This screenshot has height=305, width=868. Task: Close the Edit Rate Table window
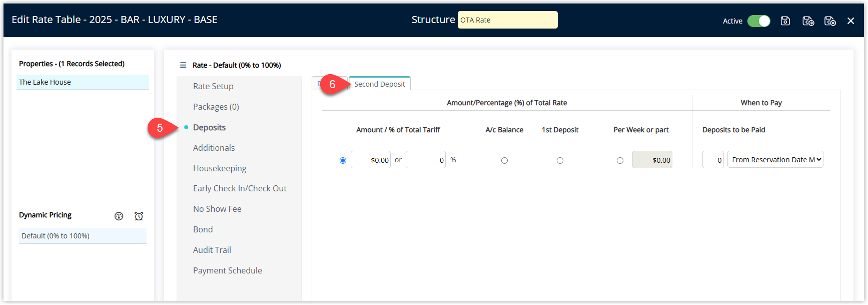pos(850,21)
